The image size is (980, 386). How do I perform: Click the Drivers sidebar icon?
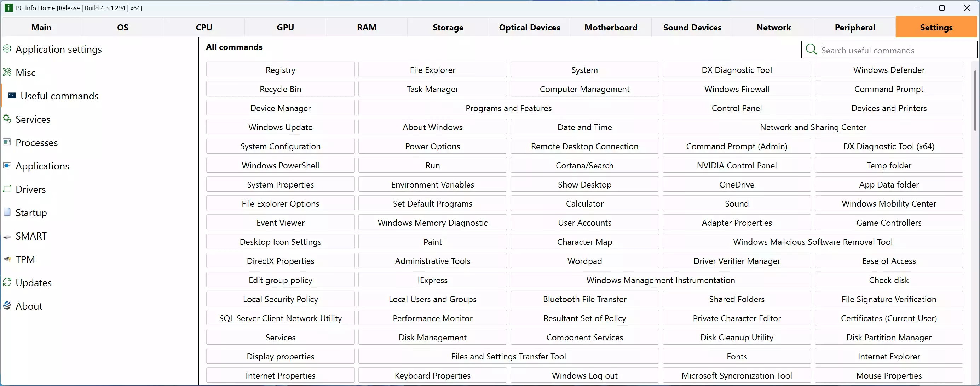pos(7,189)
